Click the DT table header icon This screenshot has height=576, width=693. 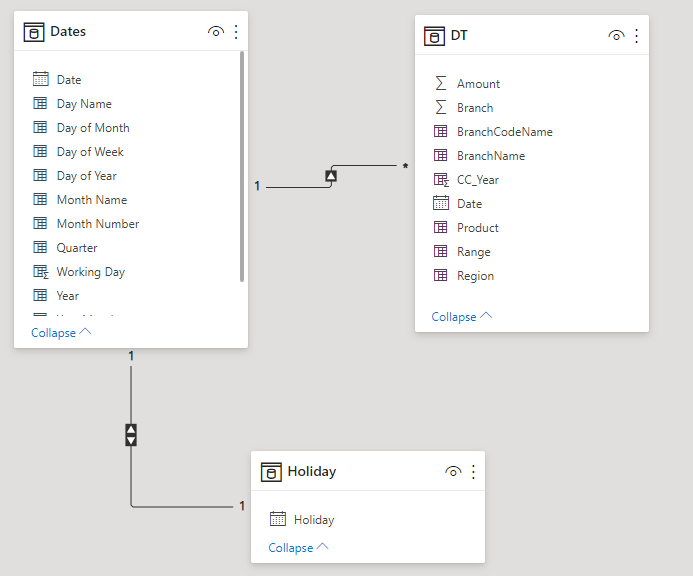[x=434, y=36]
